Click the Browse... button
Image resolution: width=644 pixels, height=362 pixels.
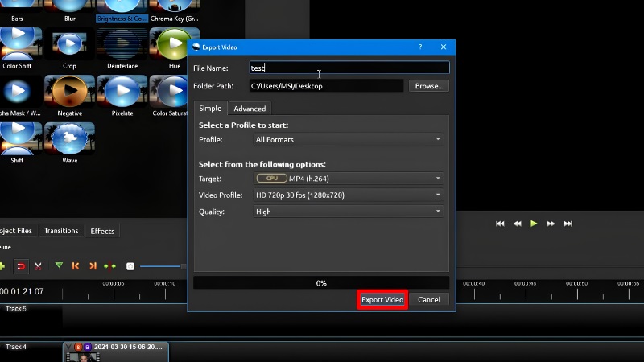429,86
